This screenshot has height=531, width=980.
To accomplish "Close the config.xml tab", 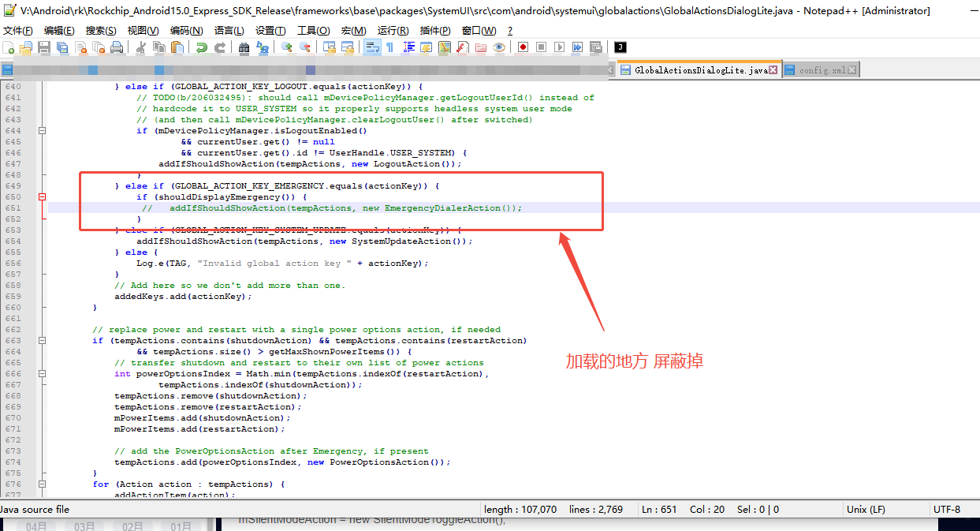I will [x=852, y=70].
